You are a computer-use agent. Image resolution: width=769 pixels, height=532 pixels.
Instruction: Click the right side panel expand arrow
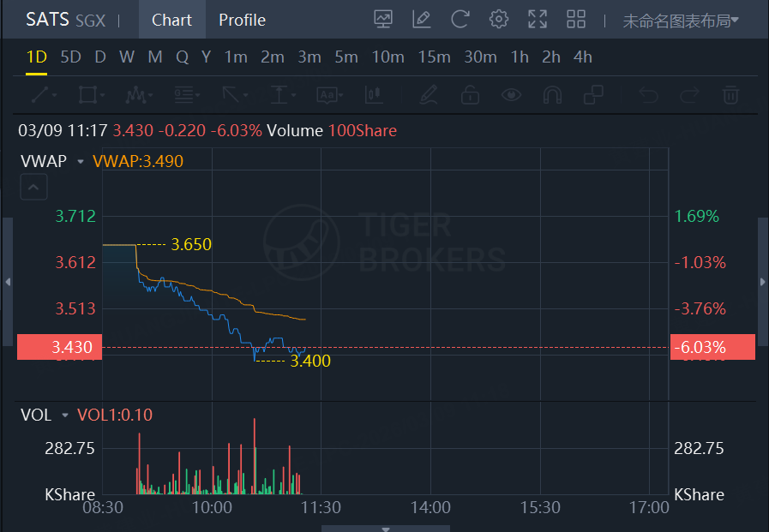click(763, 282)
